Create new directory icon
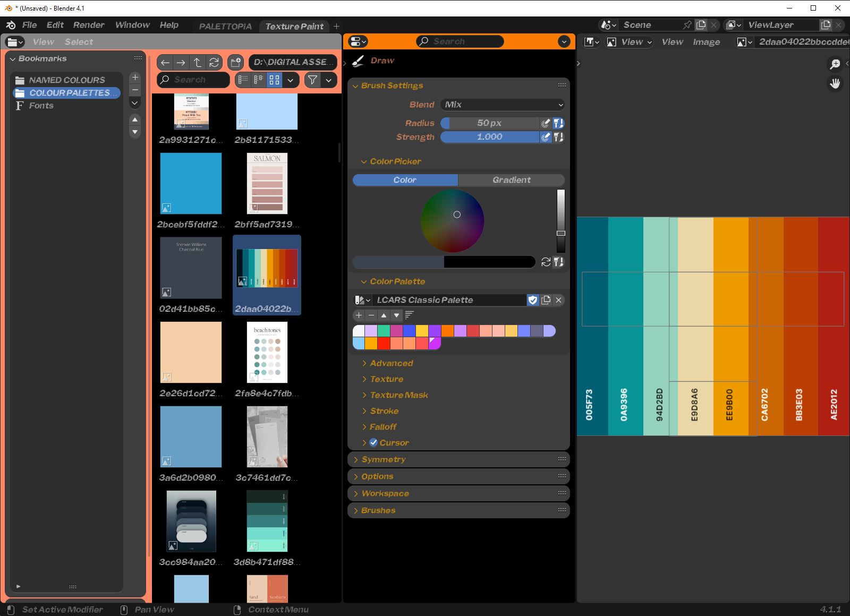Viewport: 850px width, 616px height. 236,63
